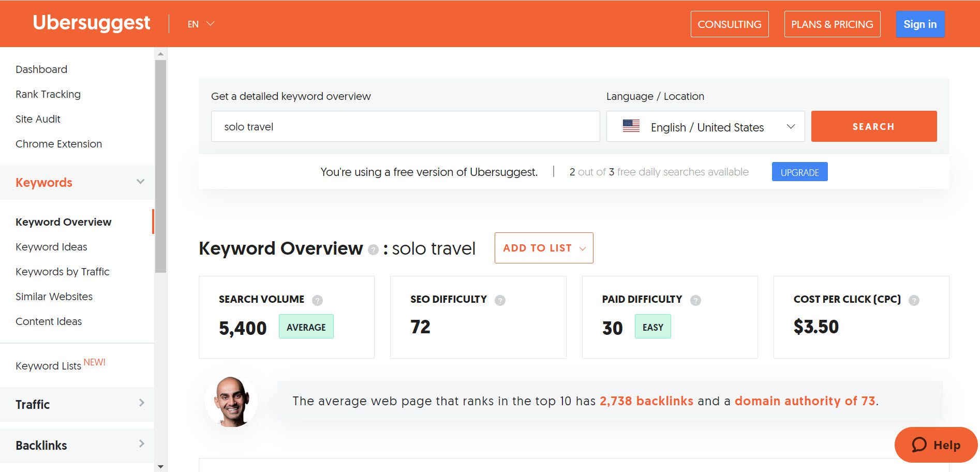Click help icon next to Keyword Overview
The height and width of the screenshot is (472, 980).
(x=373, y=250)
